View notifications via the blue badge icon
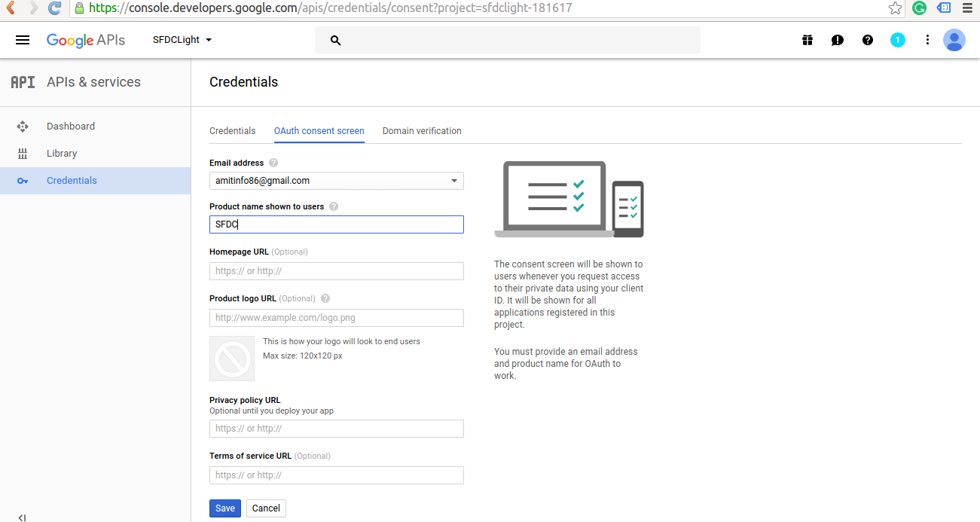This screenshot has width=980, height=522. tap(897, 40)
